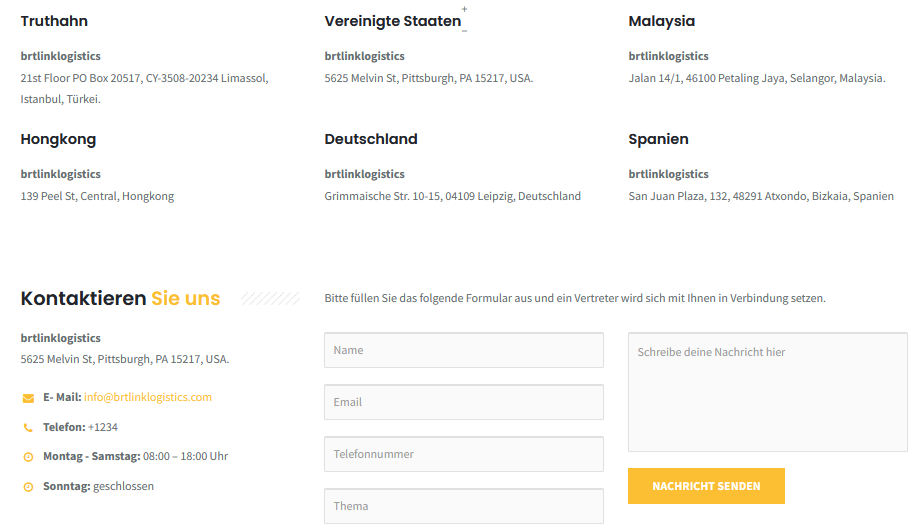Viewport: 918px width, 531px height.
Task: Click the envelope icon beside E-Mail
Action: click(x=28, y=398)
